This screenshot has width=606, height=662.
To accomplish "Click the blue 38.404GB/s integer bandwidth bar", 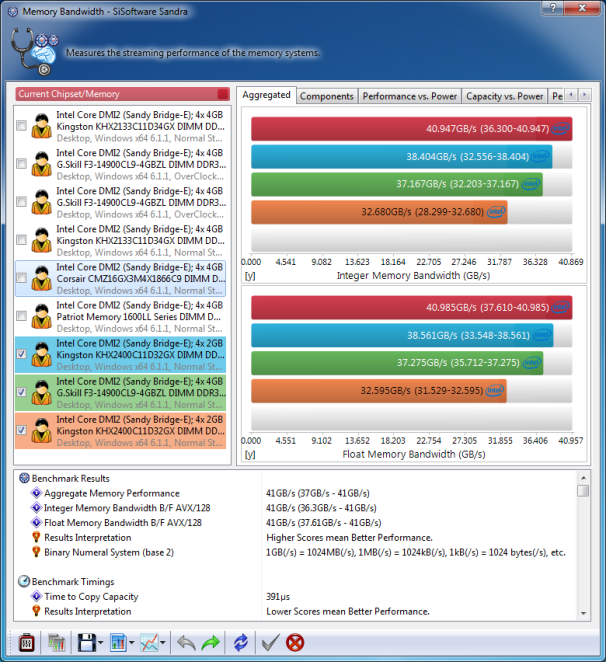I will tap(402, 157).
